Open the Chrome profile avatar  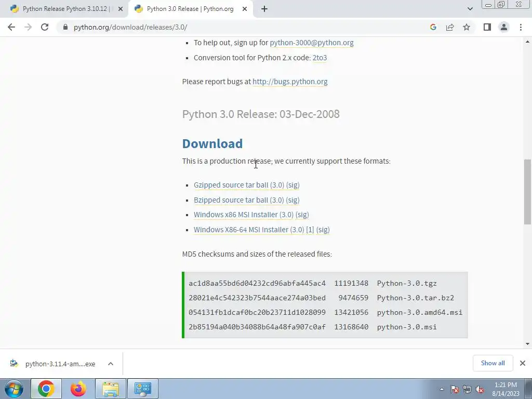(x=504, y=27)
